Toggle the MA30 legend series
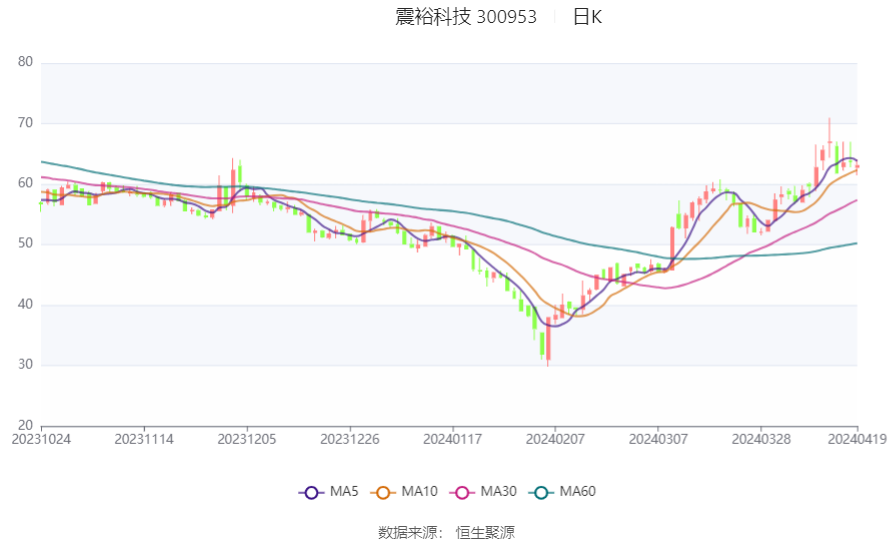 [x=483, y=492]
